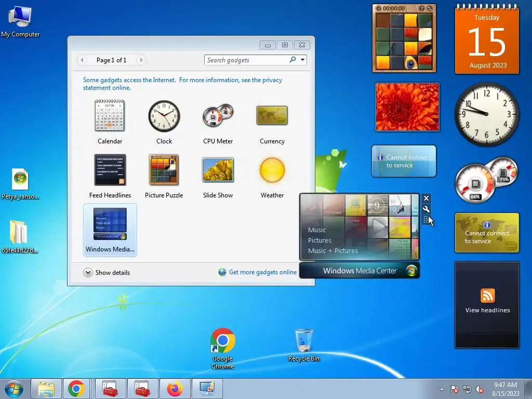The height and width of the screenshot is (399, 532).
Task: Select the CPU Meter gadget icon
Action: (218, 116)
